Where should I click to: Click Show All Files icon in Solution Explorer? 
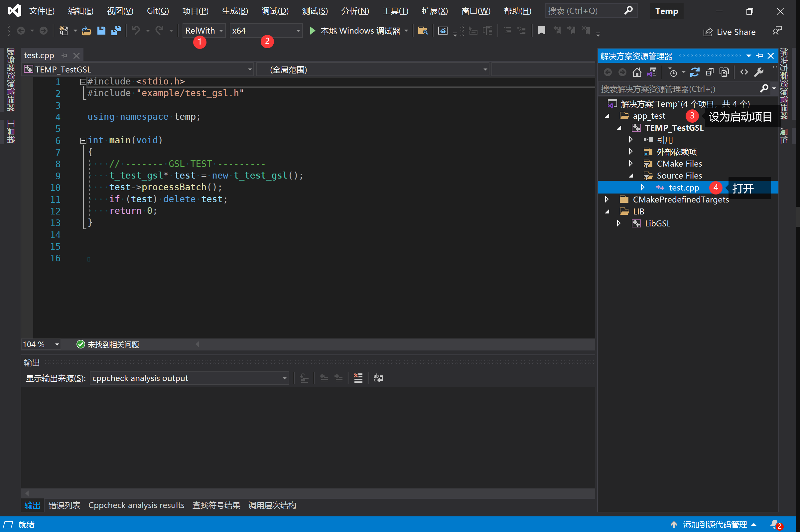[724, 72]
